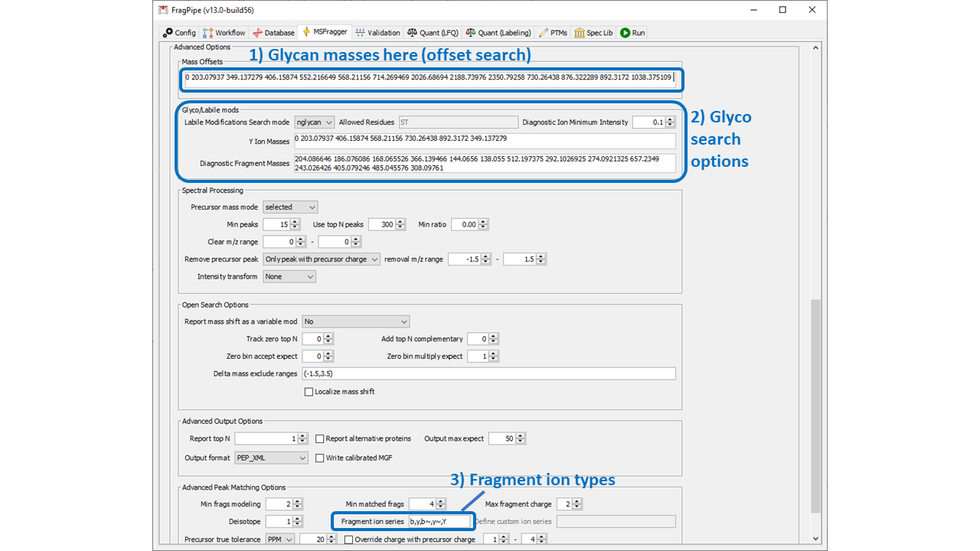Click the FragPipe application icon in title bar

click(x=163, y=10)
